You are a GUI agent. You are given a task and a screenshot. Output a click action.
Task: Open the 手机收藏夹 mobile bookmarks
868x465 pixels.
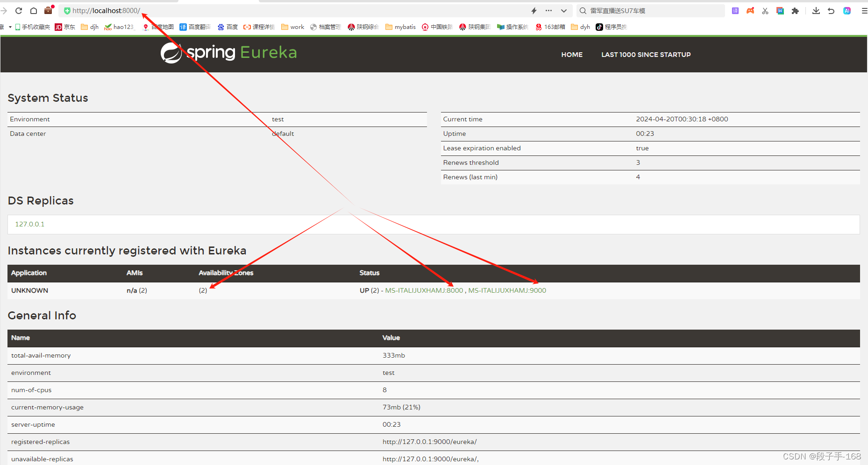click(x=33, y=27)
